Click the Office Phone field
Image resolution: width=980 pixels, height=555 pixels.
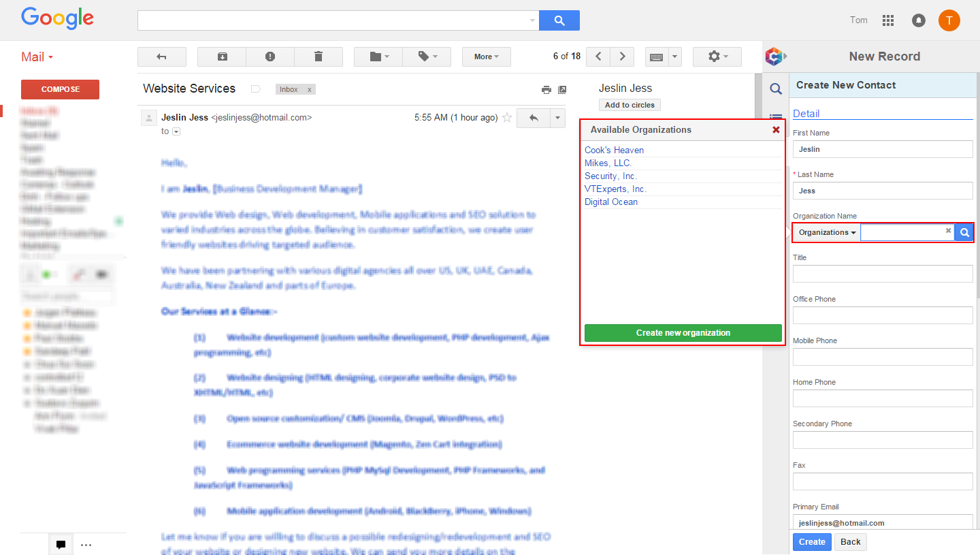tap(883, 315)
